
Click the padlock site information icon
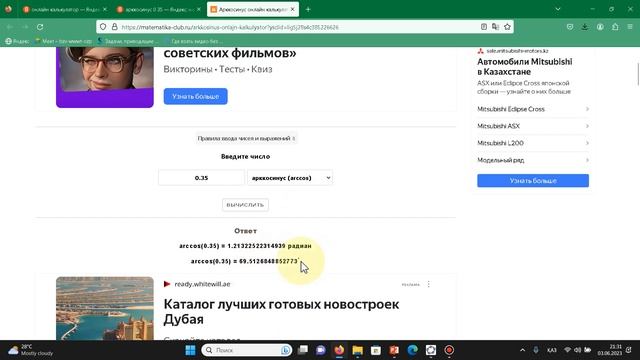point(115,27)
